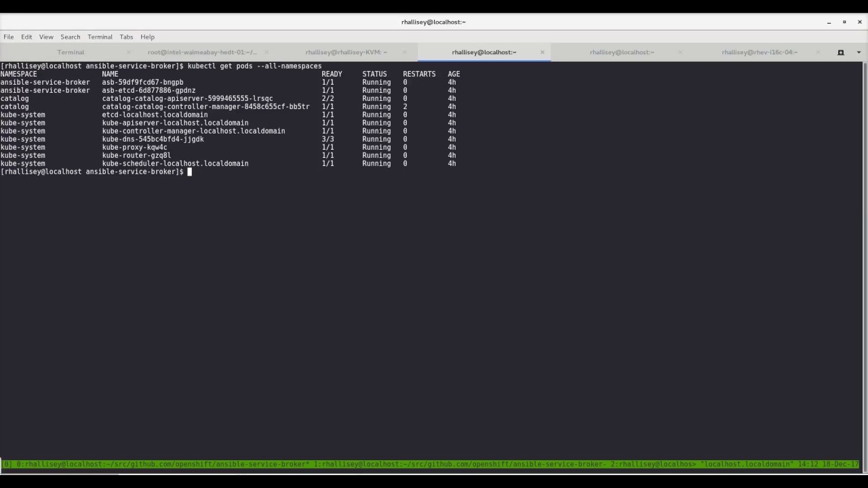The width and height of the screenshot is (868, 488).
Task: Click pod catalog-catalog-apiserver-5999465555-lrsqc
Action: 187,98
